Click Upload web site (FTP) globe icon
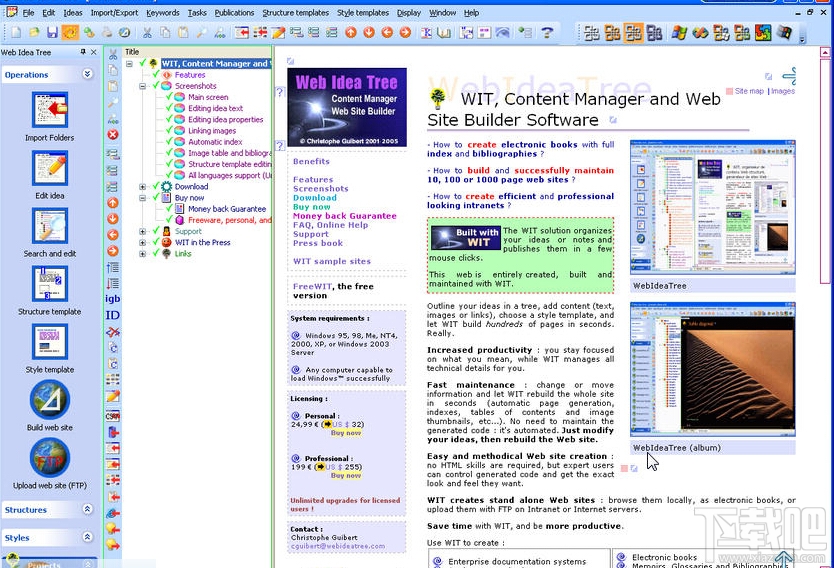This screenshot has width=834, height=568. pyautogui.click(x=49, y=457)
